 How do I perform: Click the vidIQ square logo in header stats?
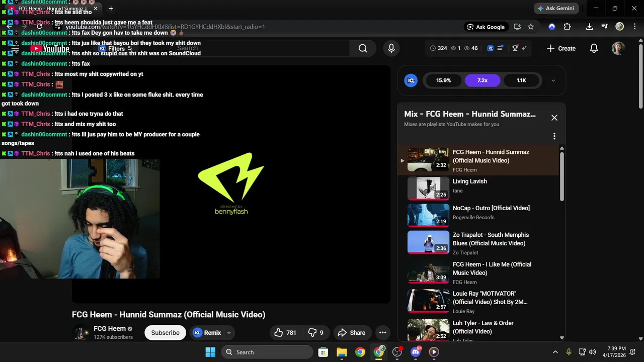(491, 48)
